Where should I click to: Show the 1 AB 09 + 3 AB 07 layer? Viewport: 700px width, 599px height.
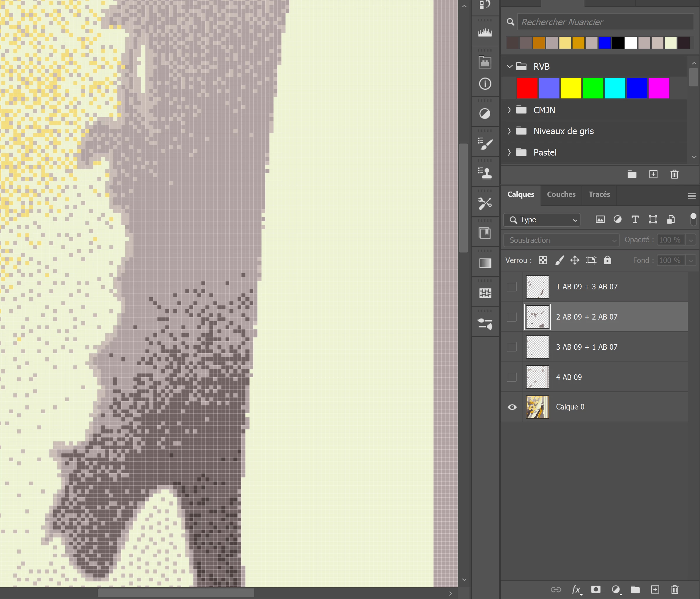point(512,287)
